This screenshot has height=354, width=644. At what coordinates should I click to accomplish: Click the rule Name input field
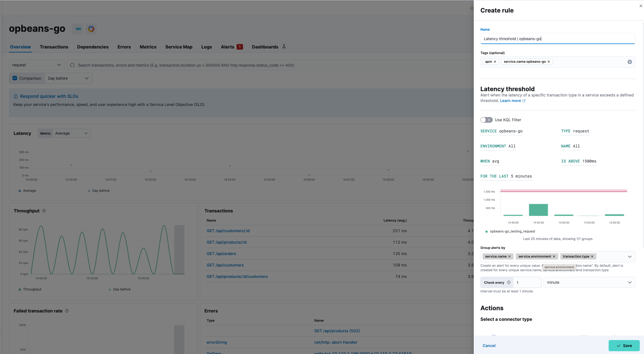pos(557,39)
